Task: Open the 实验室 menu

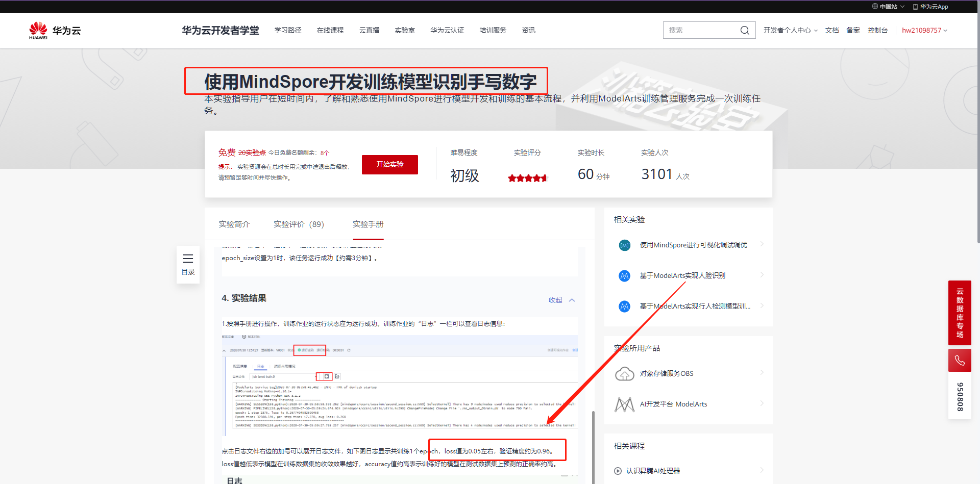Action: click(x=405, y=31)
